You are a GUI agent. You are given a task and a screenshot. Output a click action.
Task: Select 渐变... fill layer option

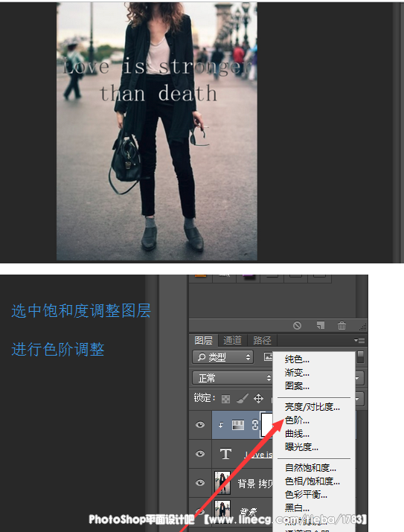pos(297,373)
